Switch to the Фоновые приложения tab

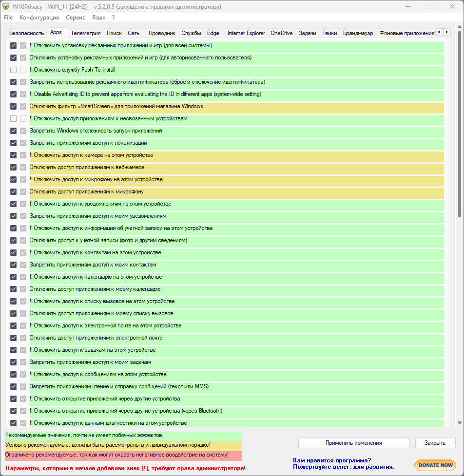(406, 33)
